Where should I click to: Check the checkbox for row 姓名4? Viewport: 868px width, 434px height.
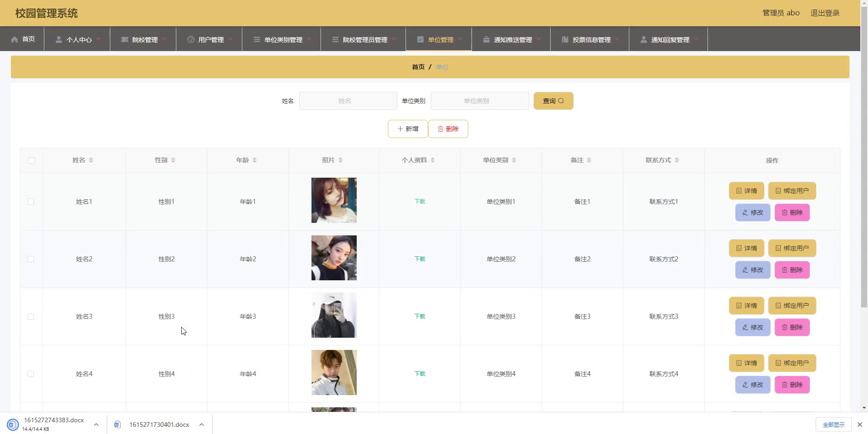tap(31, 374)
